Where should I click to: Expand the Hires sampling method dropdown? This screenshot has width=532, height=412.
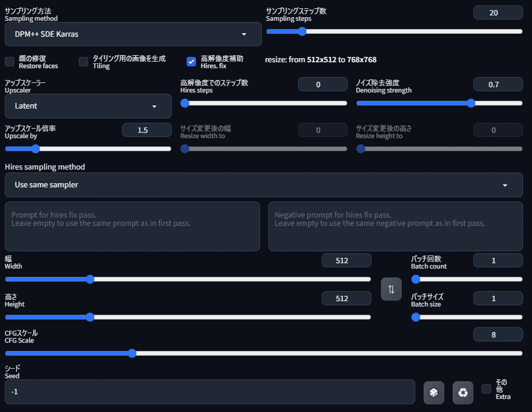[264, 185]
